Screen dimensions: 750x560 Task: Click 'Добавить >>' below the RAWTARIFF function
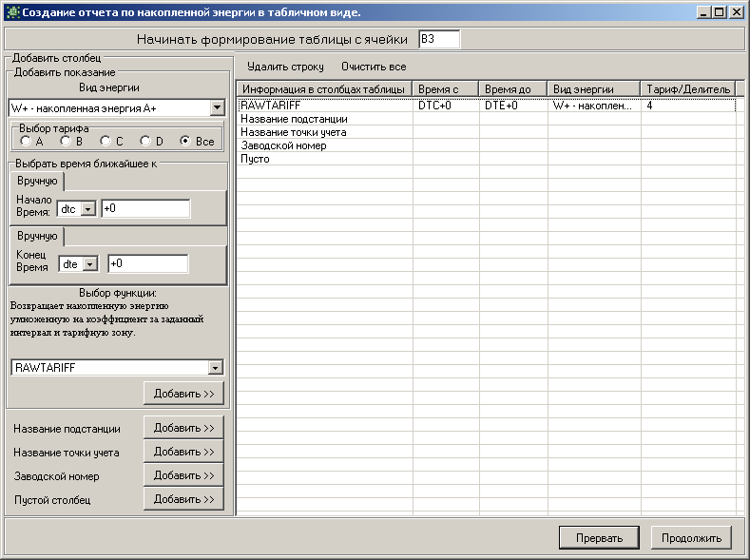click(x=183, y=394)
